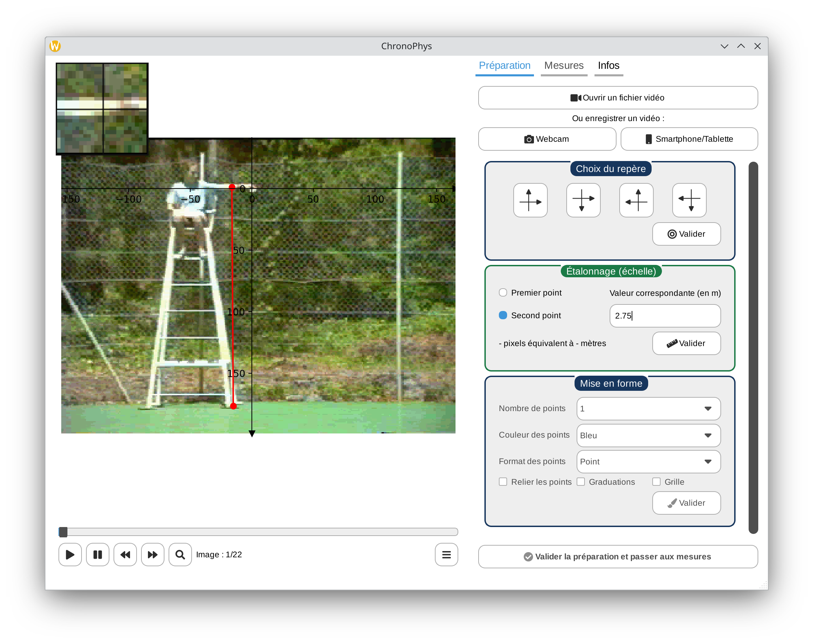This screenshot has width=814, height=644.
Task: Open the hamburger menu icon
Action: [447, 555]
